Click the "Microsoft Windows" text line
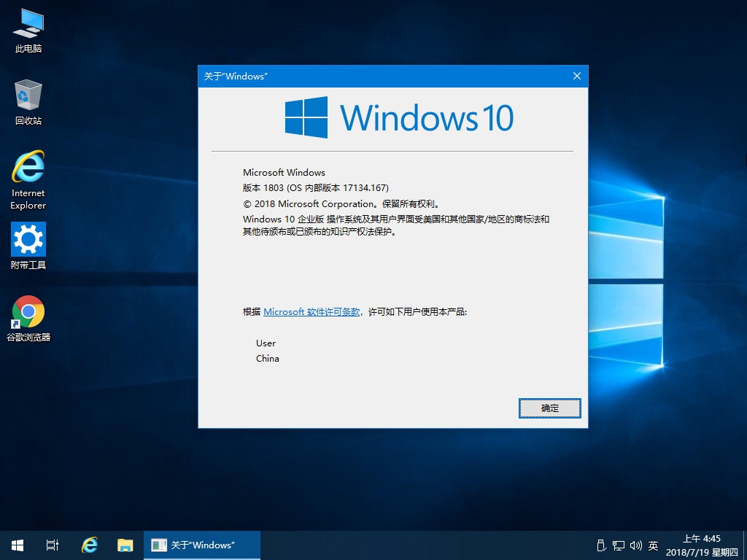747x560 pixels. (284, 172)
